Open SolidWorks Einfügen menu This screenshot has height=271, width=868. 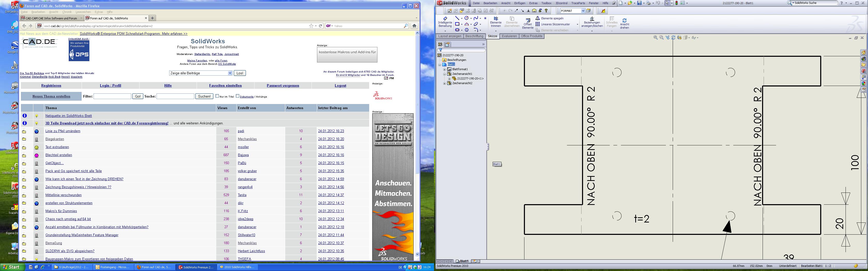tap(520, 3)
